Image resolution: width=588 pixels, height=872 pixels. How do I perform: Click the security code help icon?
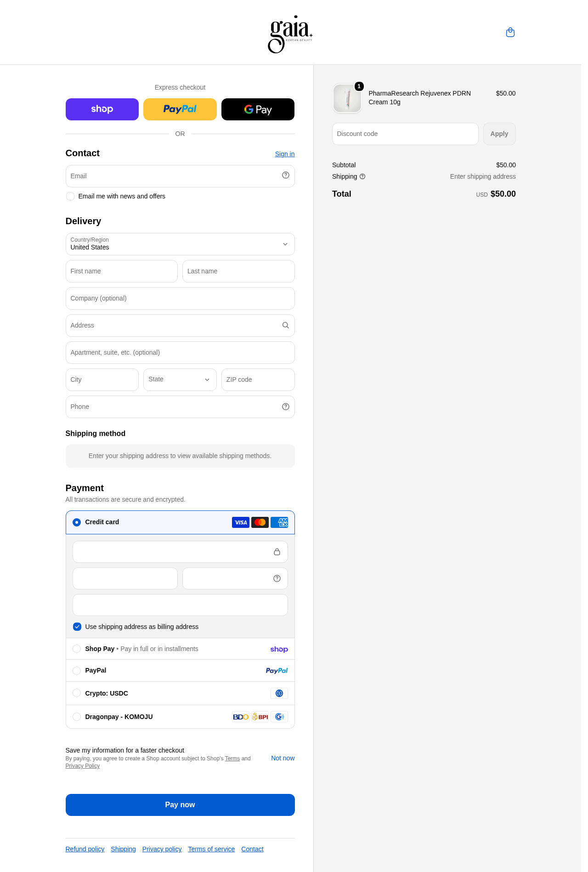(x=277, y=578)
